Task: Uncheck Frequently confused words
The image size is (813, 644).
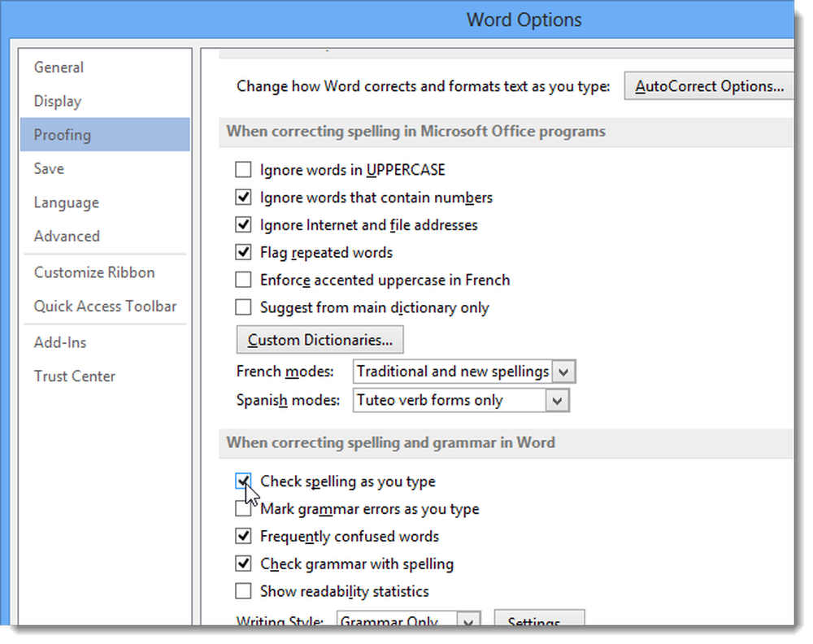Action: click(x=243, y=536)
